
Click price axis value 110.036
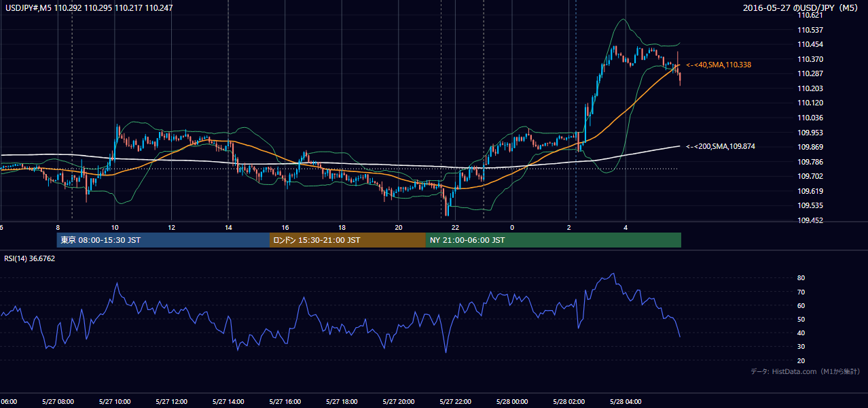coord(810,118)
